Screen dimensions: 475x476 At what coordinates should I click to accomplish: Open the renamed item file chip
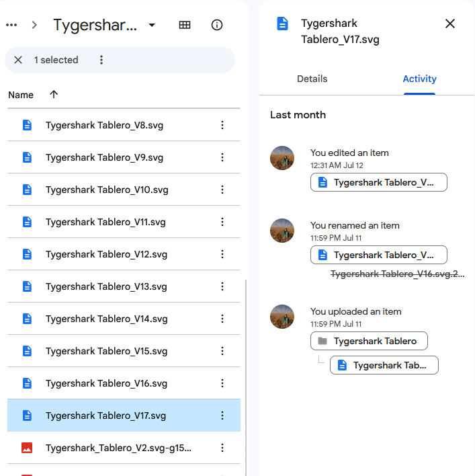379,255
